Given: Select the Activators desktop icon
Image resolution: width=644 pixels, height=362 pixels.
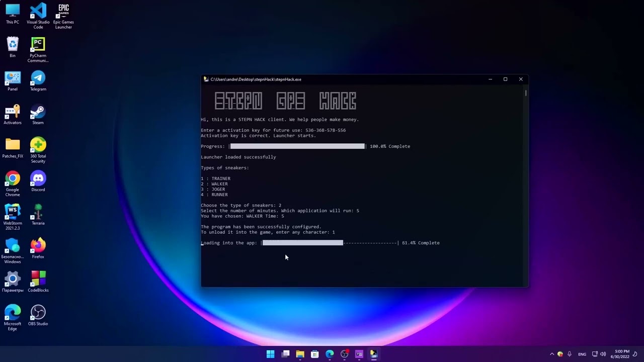Looking at the screenshot, I should click(x=13, y=115).
